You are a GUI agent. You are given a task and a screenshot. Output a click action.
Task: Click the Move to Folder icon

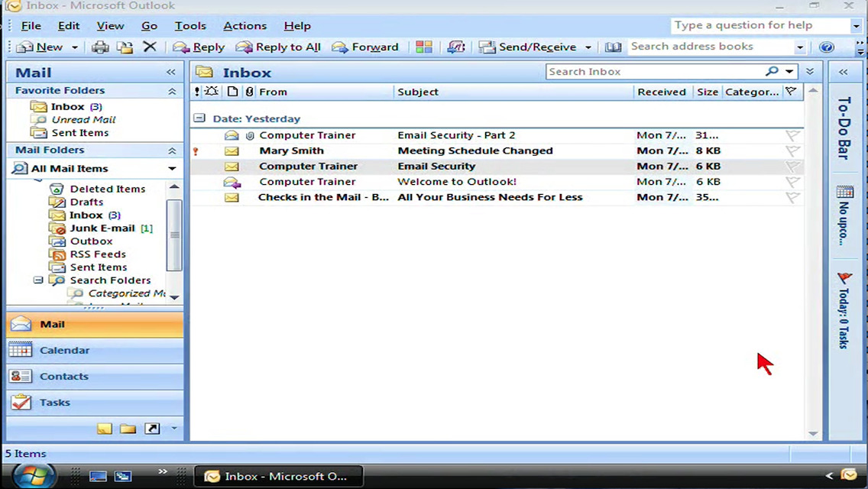(x=125, y=47)
